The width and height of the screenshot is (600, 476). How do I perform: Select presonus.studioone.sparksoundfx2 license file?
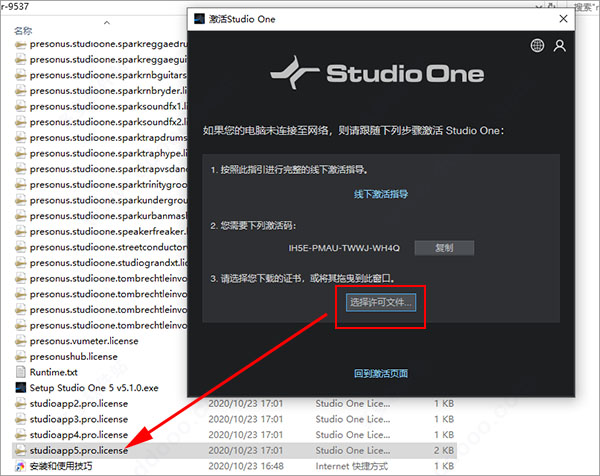point(109,122)
